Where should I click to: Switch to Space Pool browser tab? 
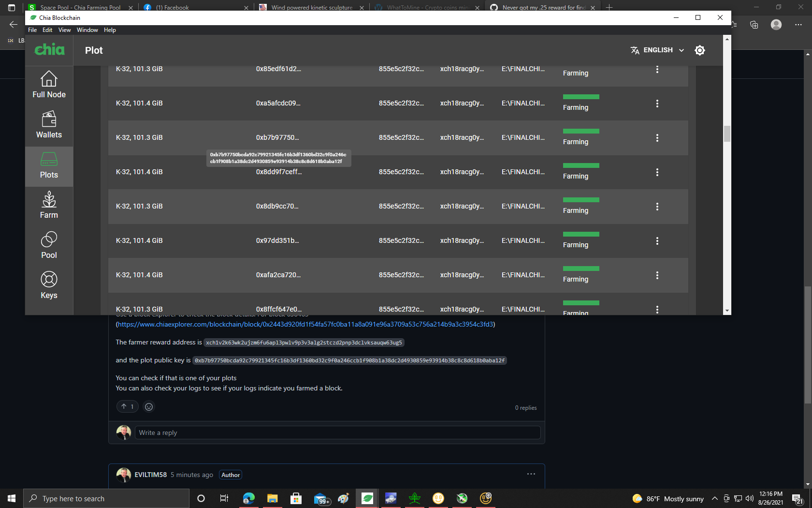(x=80, y=7)
